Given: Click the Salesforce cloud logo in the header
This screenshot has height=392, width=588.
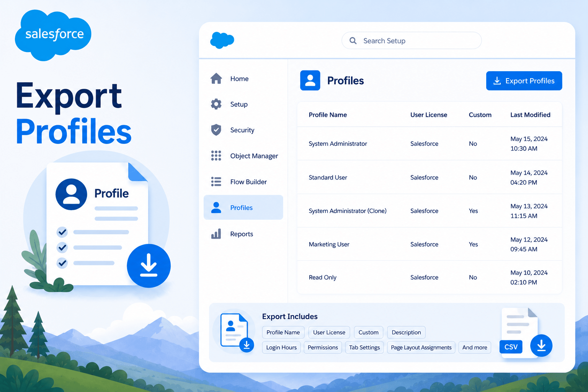Looking at the screenshot, I should coord(222,40).
